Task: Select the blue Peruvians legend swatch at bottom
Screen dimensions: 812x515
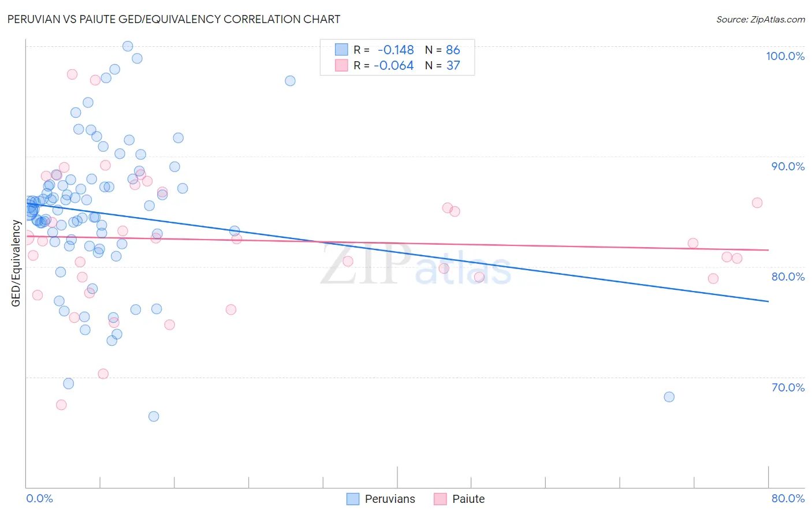Action: (353, 499)
